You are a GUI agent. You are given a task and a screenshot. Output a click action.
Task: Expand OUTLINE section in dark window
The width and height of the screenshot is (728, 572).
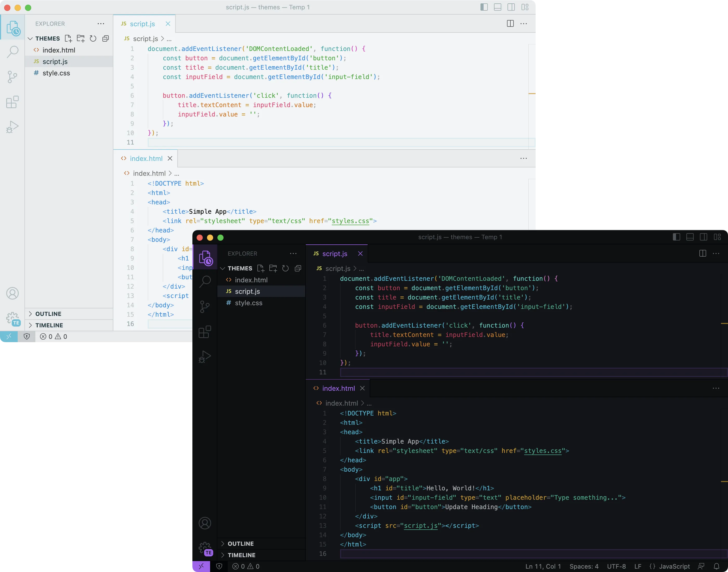tap(240, 544)
